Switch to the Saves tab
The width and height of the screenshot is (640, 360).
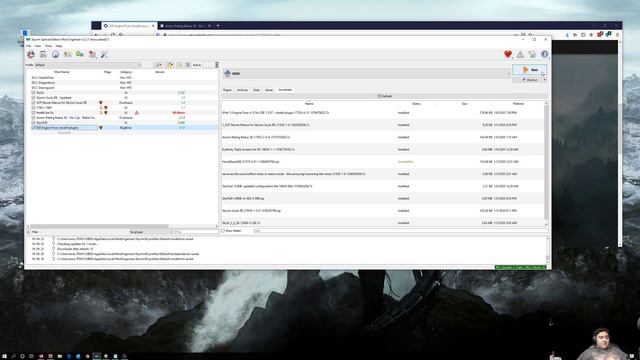click(x=269, y=90)
